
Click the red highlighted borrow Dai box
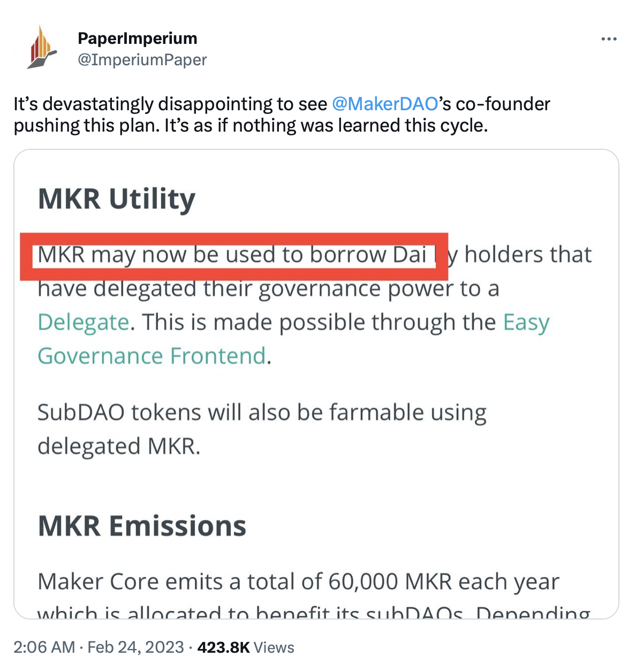pyautogui.click(x=233, y=256)
